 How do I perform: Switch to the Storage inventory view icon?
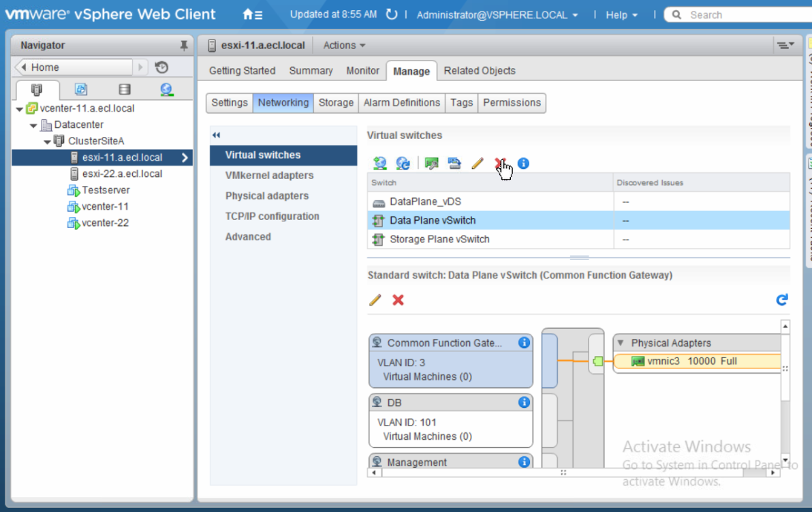coord(124,89)
